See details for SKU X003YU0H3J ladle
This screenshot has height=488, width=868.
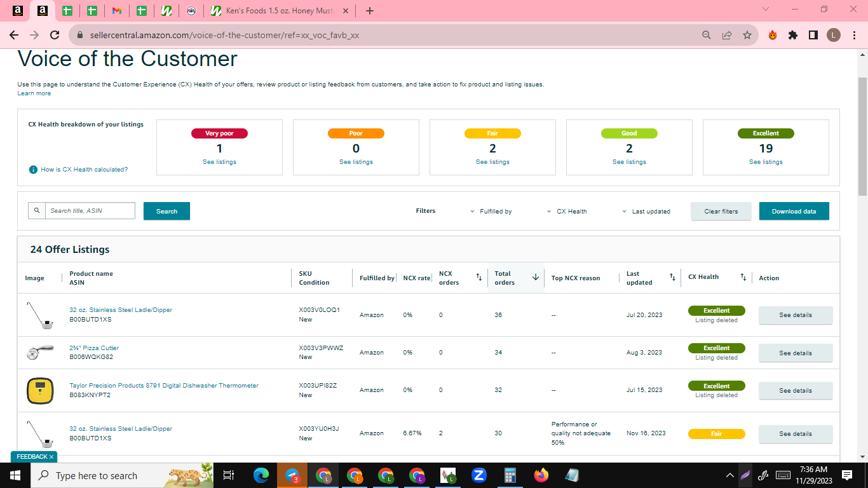click(x=796, y=434)
